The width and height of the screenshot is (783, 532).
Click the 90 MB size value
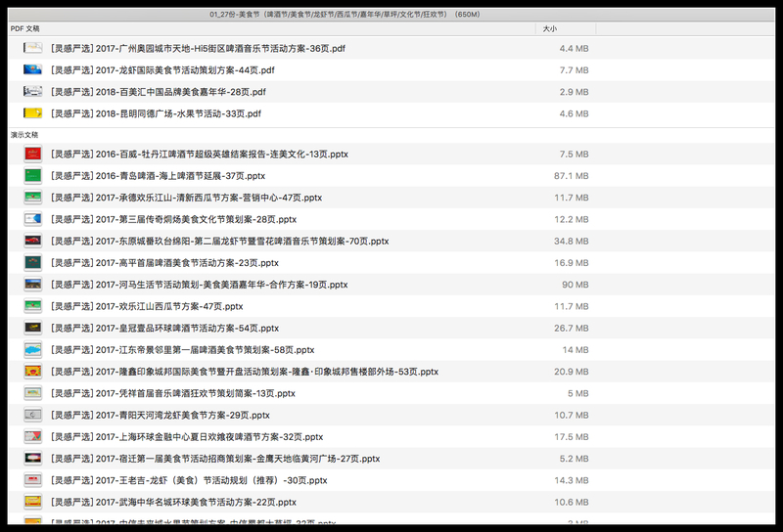576,285
